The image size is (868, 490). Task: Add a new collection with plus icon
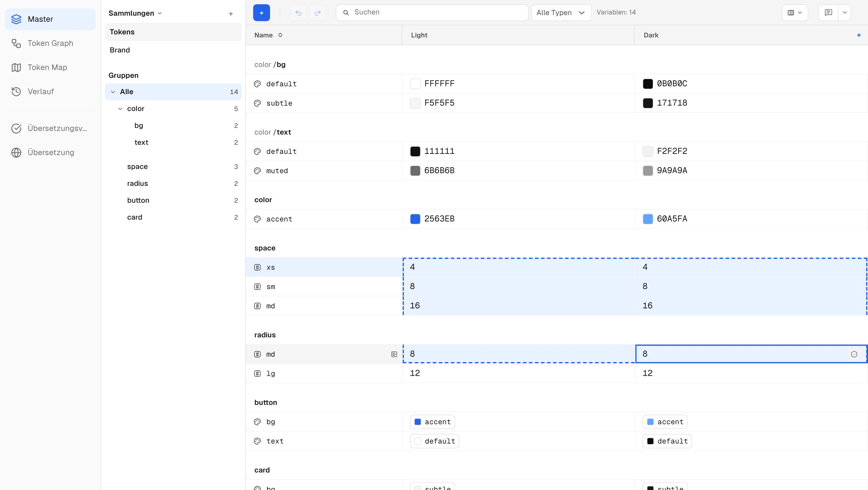[231, 14]
